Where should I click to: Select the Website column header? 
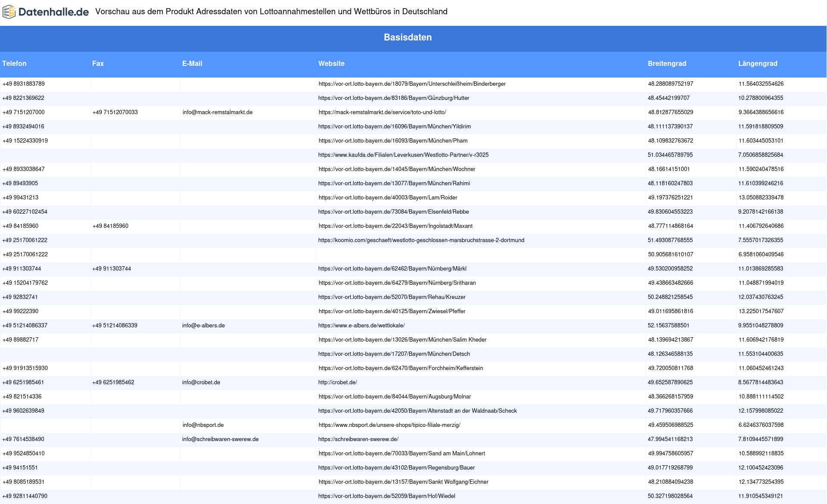pos(331,63)
